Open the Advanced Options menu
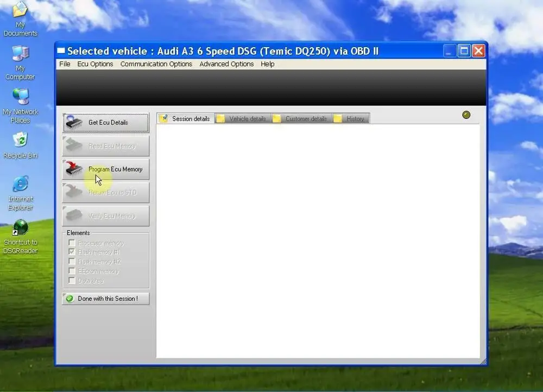Image resolution: width=543 pixels, height=392 pixels. pos(226,64)
